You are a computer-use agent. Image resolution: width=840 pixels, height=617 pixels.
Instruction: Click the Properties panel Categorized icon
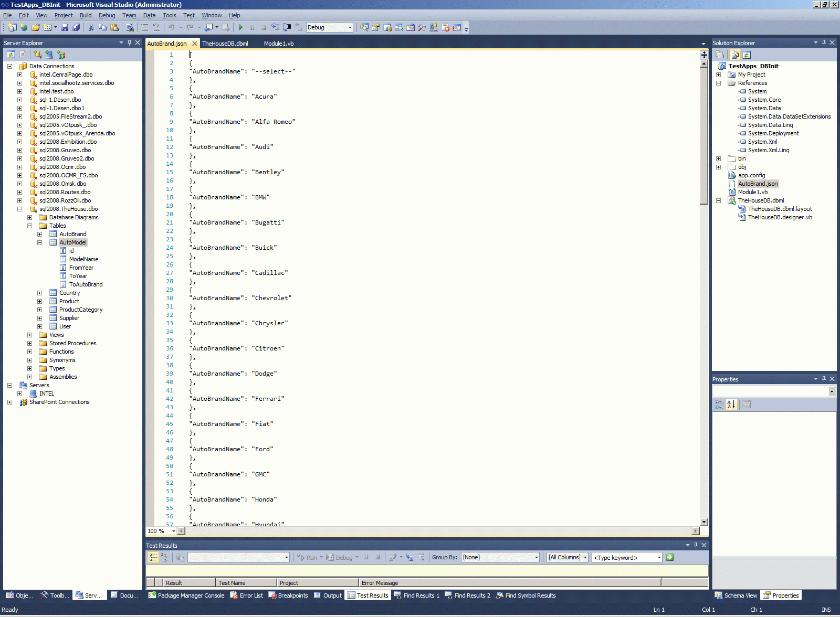pyautogui.click(x=719, y=405)
